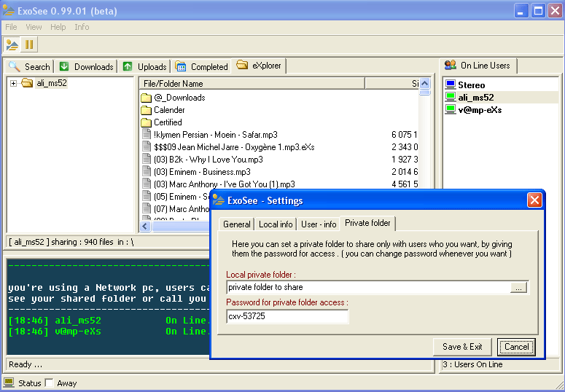Viewport: 565px width, 392px height.
Task: Switch to the Uploads tab
Action: (x=144, y=66)
